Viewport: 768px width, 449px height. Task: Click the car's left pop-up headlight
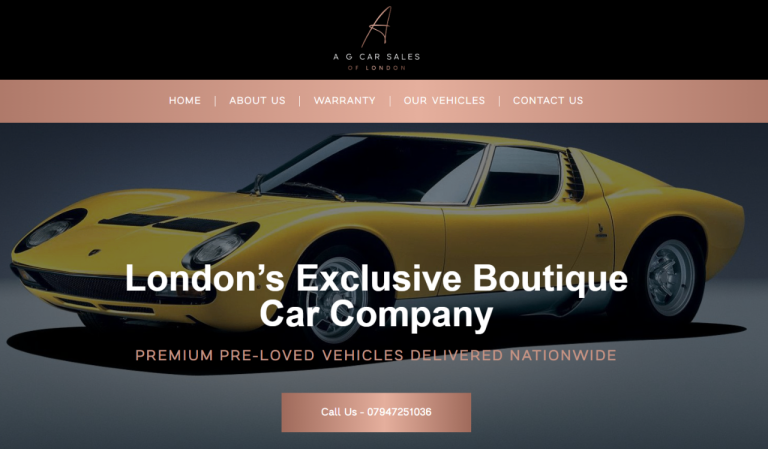(x=50, y=231)
